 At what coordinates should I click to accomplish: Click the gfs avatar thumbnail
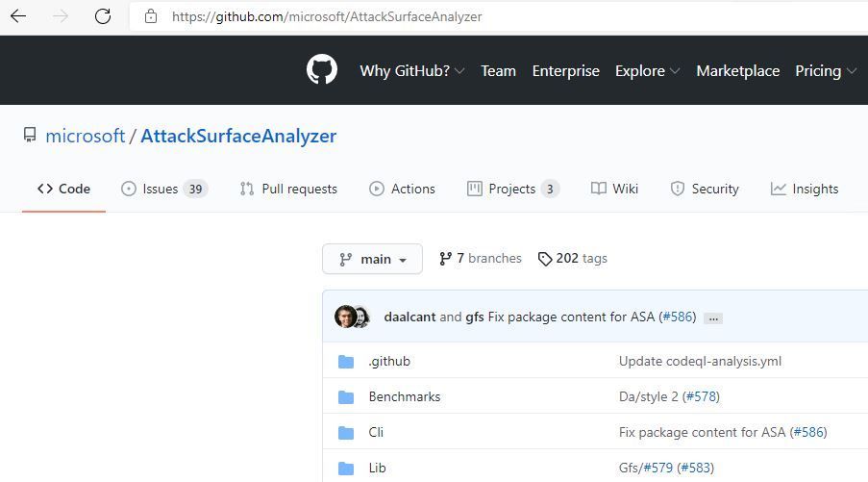363,317
